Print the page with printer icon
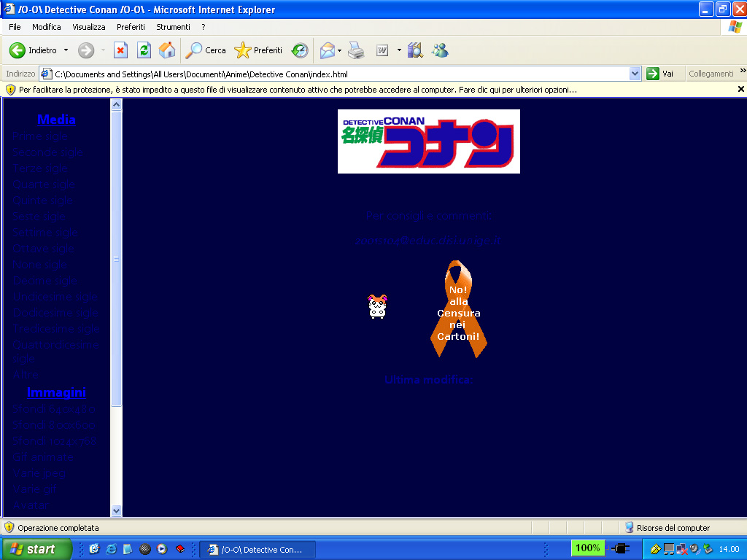 click(356, 50)
